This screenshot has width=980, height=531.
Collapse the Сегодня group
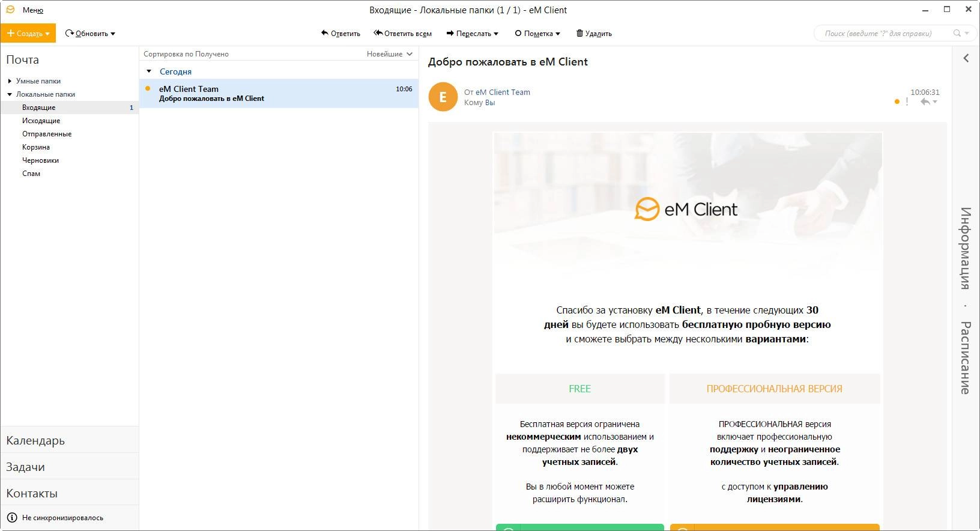[x=149, y=71]
